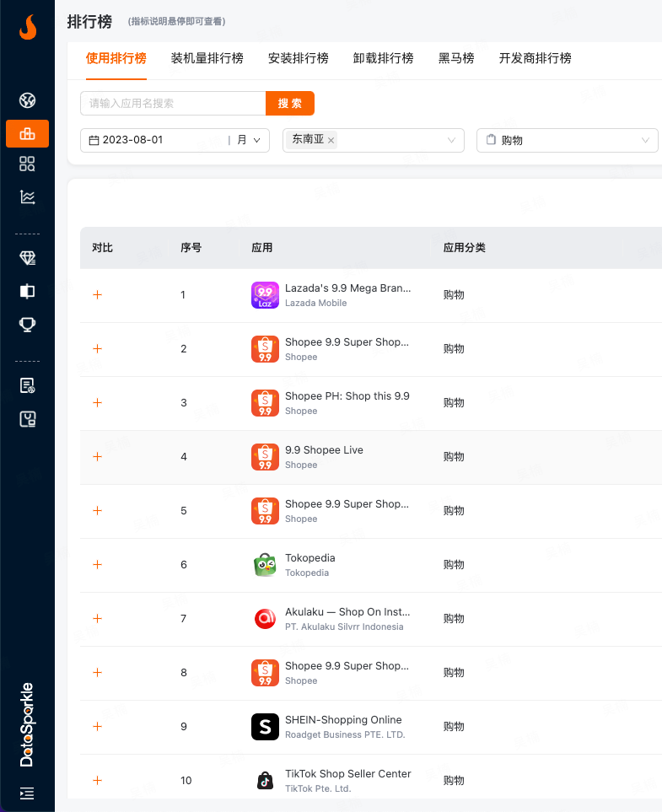Screen dimensions: 662x812
Task: Click the Akulaku red app icon
Action: 265,619
